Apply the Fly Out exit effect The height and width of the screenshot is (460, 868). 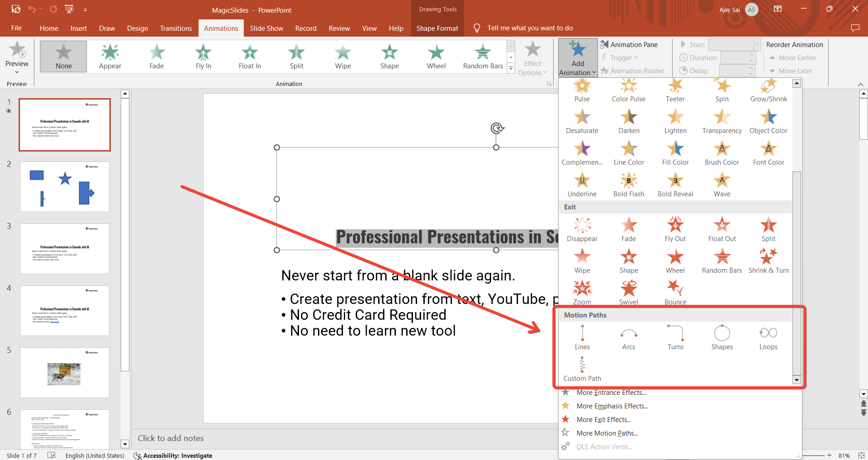pyautogui.click(x=675, y=229)
